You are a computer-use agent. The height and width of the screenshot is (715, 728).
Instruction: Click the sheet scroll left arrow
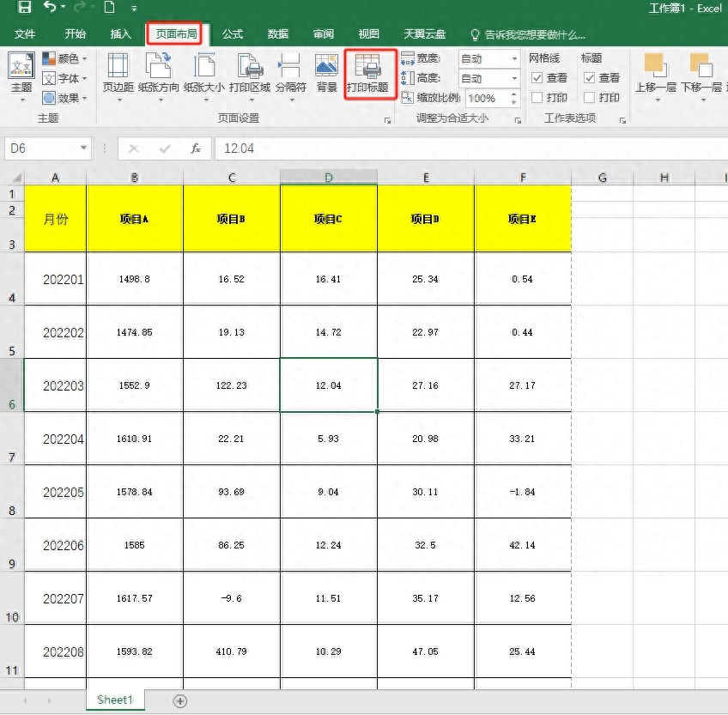pos(25,700)
